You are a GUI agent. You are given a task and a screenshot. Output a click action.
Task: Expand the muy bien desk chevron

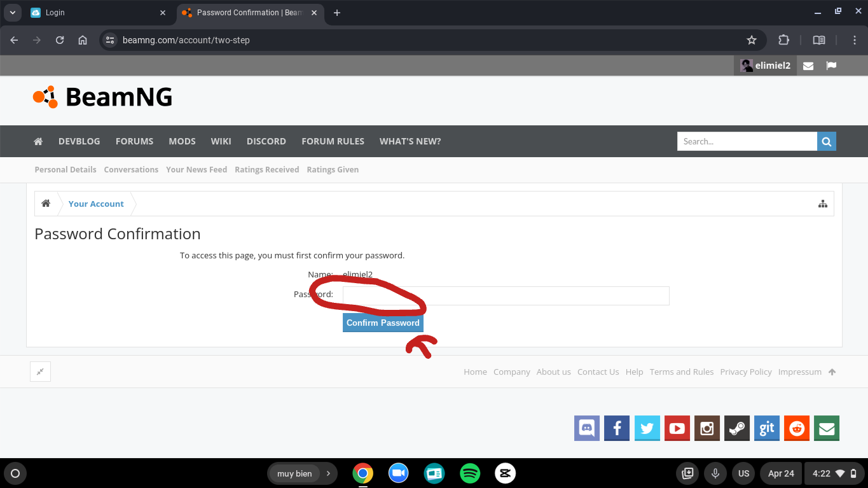328,473
